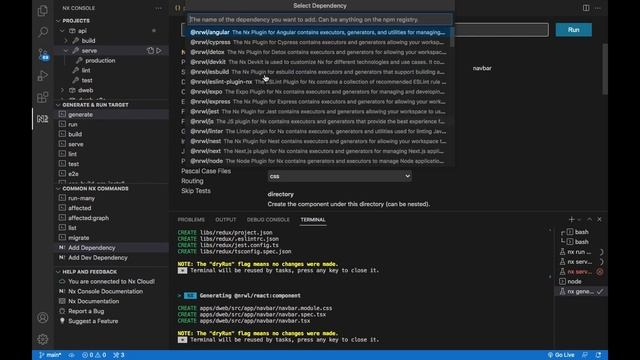Collapse the serve target under api
The width and height of the screenshot is (640, 360).
[x=66, y=51]
